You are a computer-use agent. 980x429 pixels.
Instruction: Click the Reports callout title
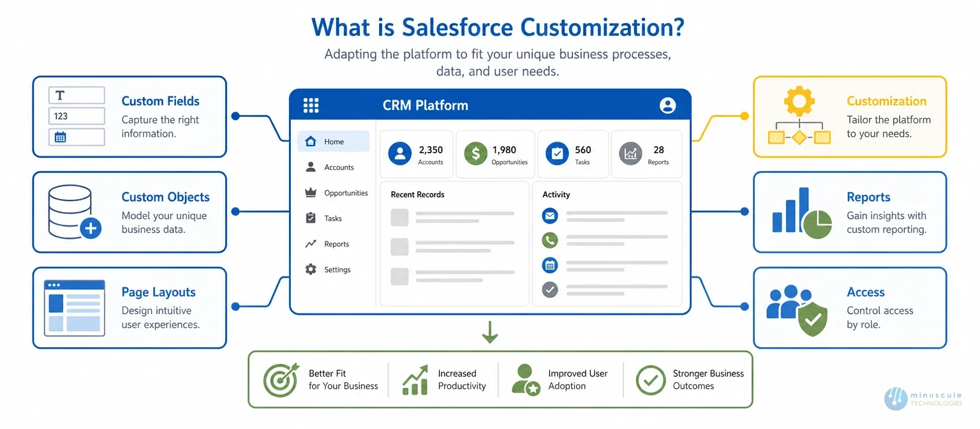point(868,197)
